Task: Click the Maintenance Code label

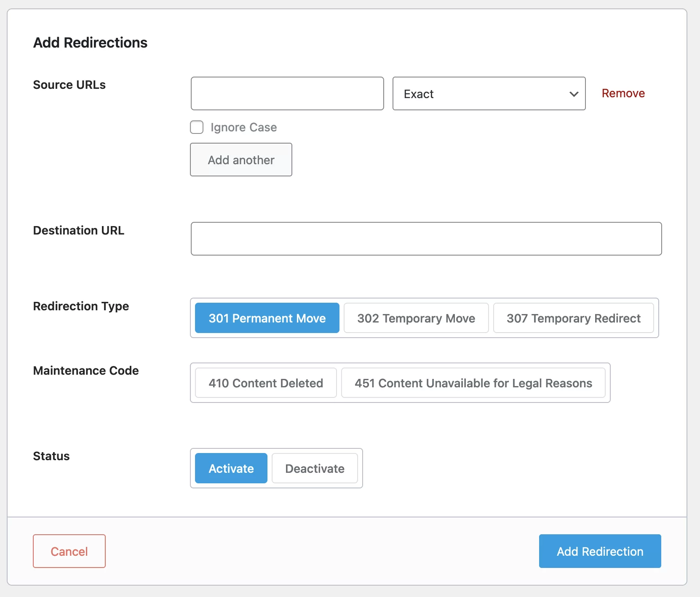Action: pos(86,370)
